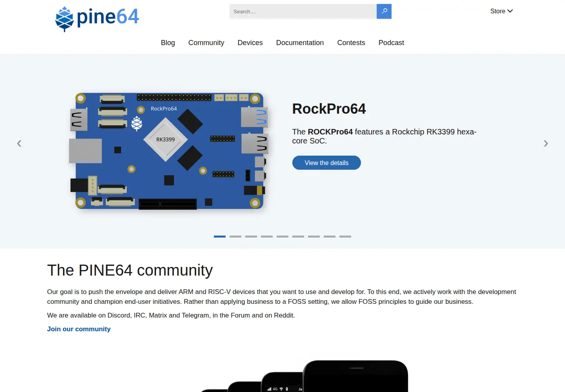Select the third carousel indicator

(251, 236)
